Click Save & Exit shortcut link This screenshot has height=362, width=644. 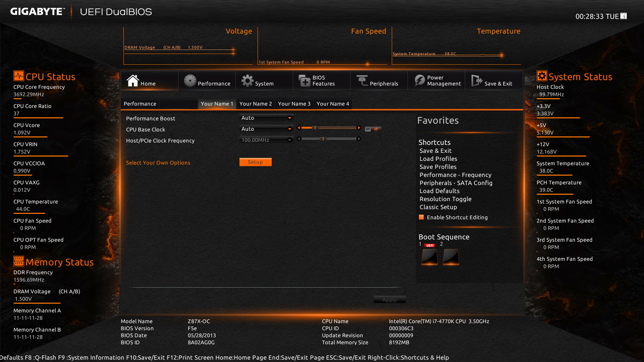coord(435,151)
